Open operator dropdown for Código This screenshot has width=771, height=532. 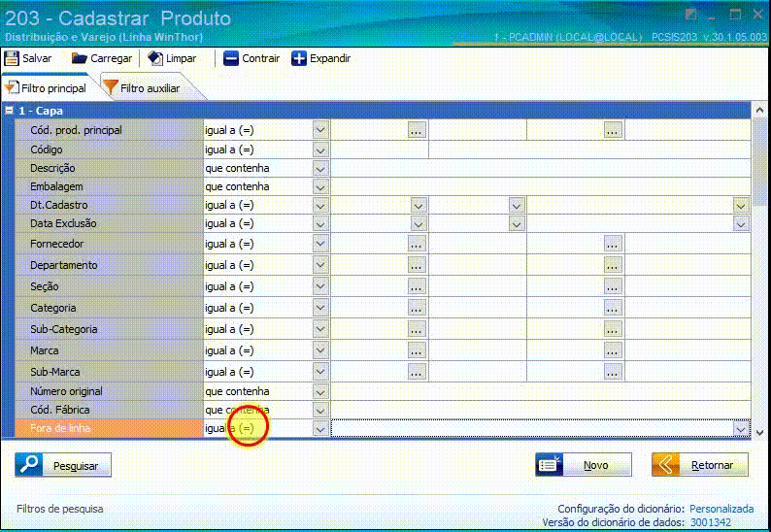pos(320,150)
